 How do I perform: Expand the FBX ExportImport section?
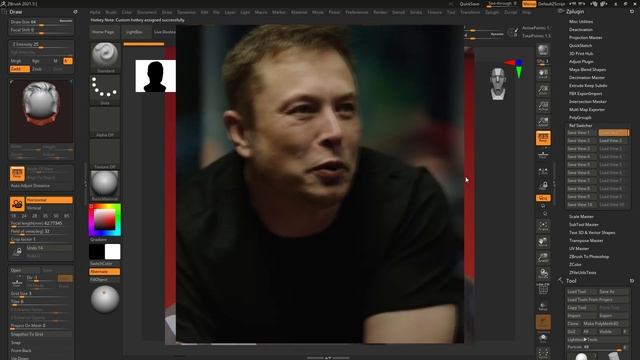(585, 93)
